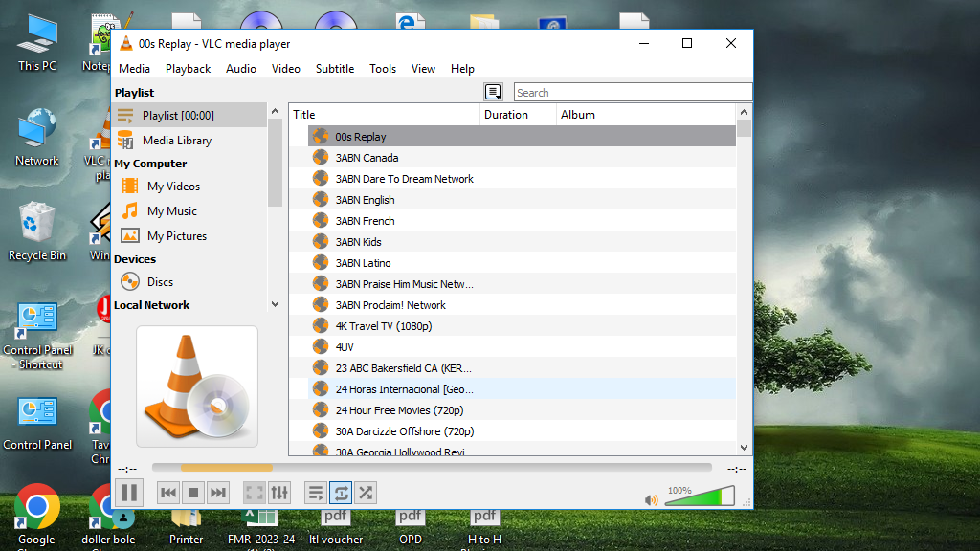Screen dimensions: 980x551
Task: Click remaining time label right of seek bar
Action: coord(736,469)
